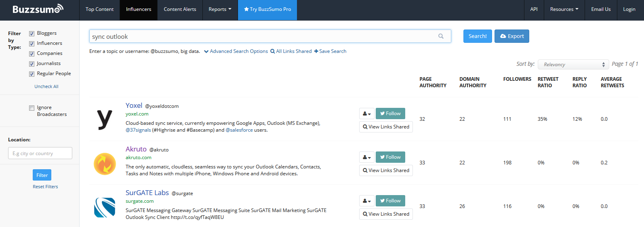The width and height of the screenshot is (644, 227).
Task: Click the @salesforce mention
Action: click(x=239, y=130)
